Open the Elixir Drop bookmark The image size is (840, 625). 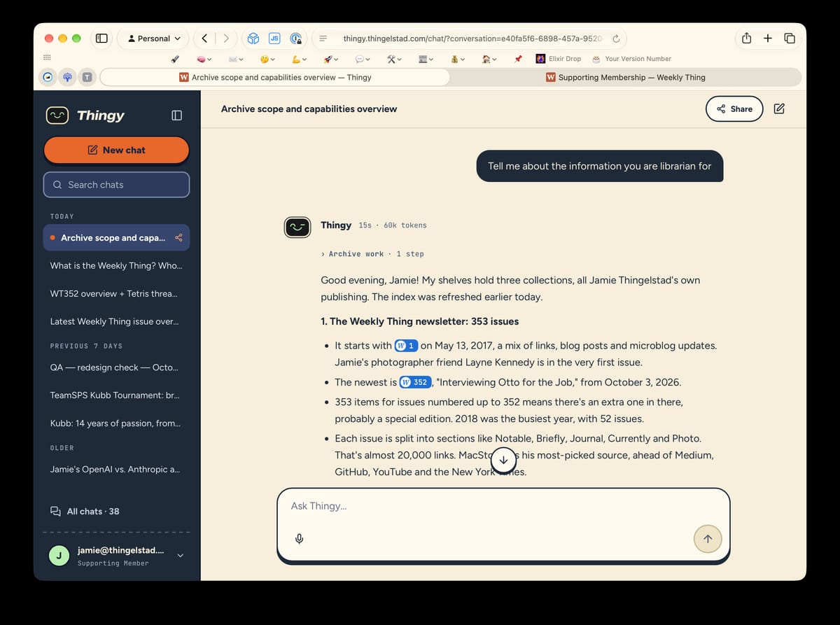tap(559, 59)
